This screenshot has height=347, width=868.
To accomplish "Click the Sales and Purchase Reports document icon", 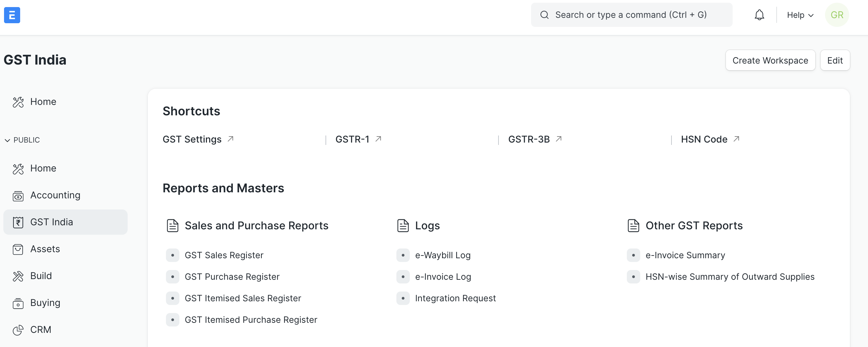I will [172, 225].
